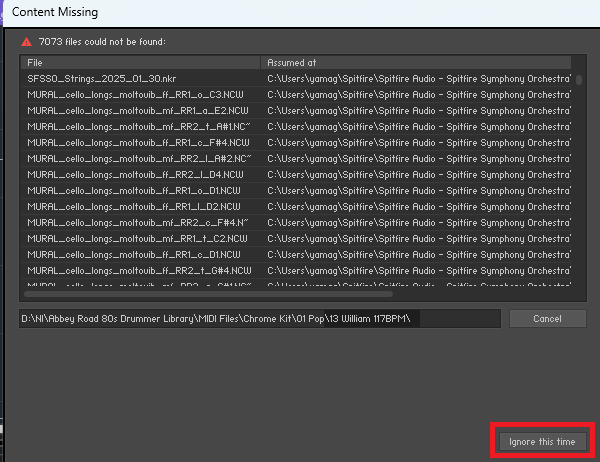
Task: Click the Ignore this time button
Action: click(x=542, y=441)
